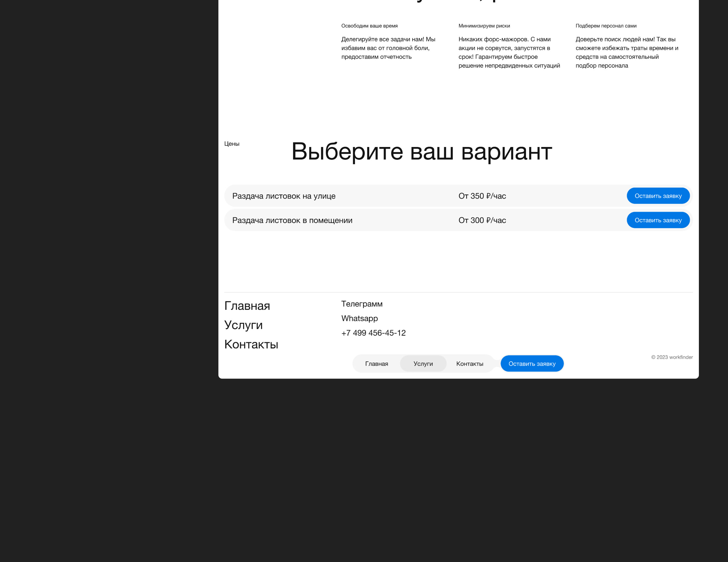Click row title 'Раздача листовок в помещении'
The height and width of the screenshot is (562, 728).
coord(292,220)
